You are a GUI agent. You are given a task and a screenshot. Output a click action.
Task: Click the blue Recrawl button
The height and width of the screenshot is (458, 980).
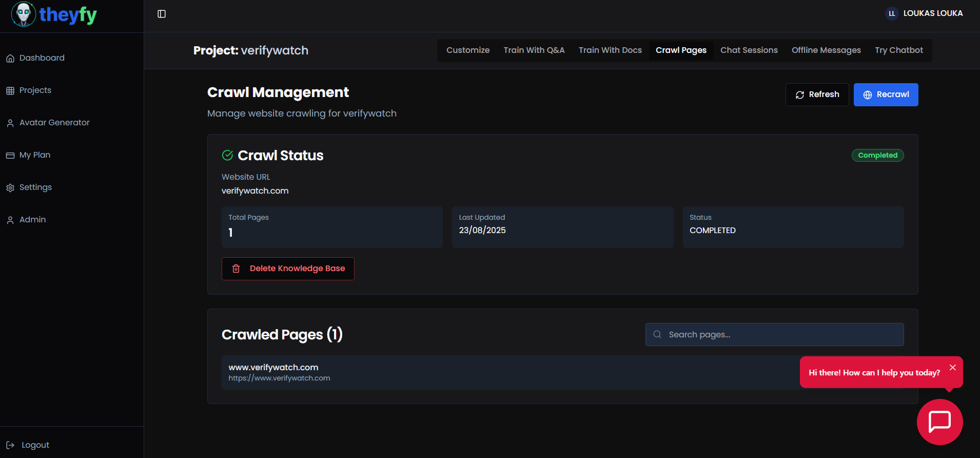pyautogui.click(x=886, y=94)
